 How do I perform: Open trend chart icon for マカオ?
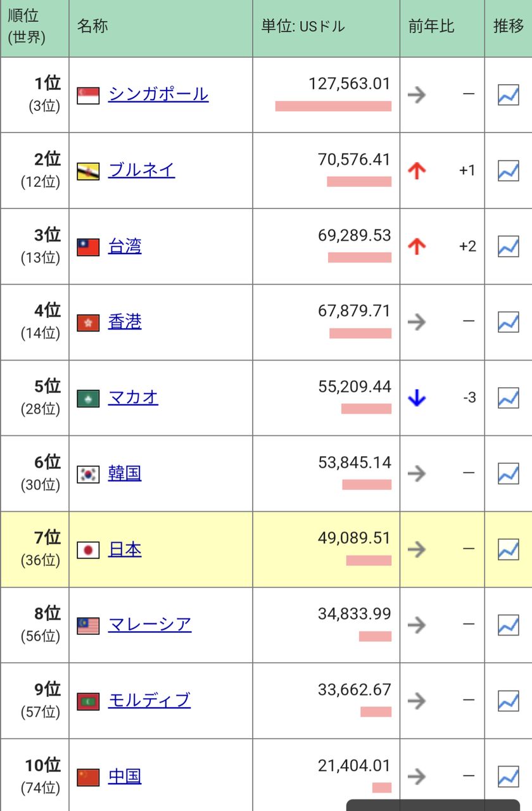coord(509,397)
